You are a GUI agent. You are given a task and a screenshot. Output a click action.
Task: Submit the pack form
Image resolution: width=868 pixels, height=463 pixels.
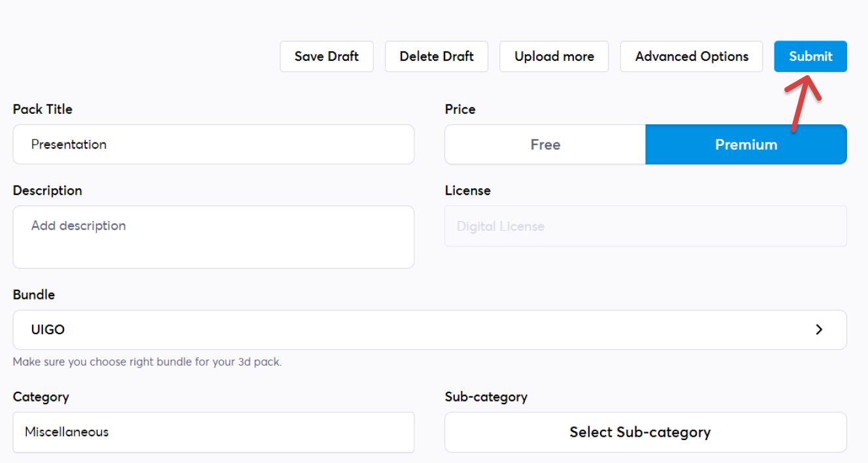(810, 56)
